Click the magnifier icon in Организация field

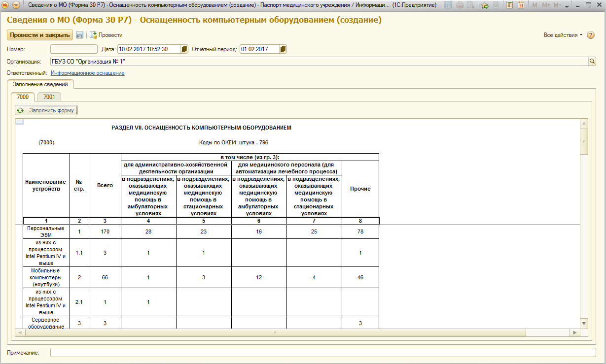click(592, 62)
